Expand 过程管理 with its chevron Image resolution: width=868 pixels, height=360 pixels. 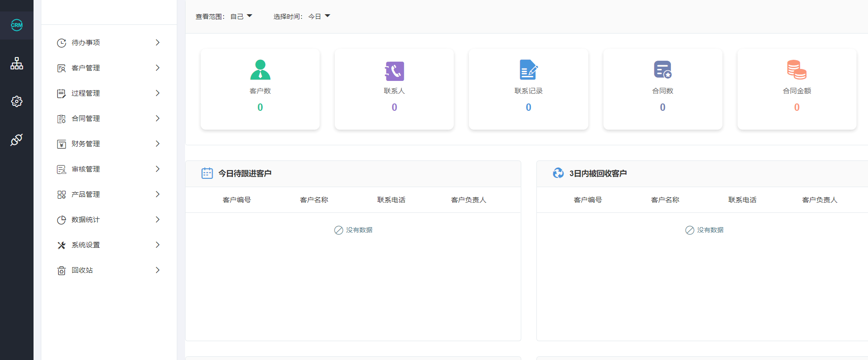click(x=158, y=93)
